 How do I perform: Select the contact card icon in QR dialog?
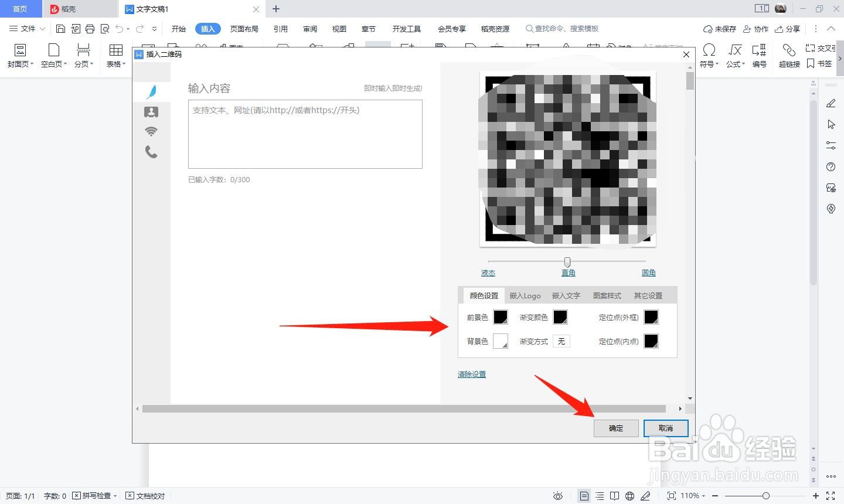[x=151, y=111]
